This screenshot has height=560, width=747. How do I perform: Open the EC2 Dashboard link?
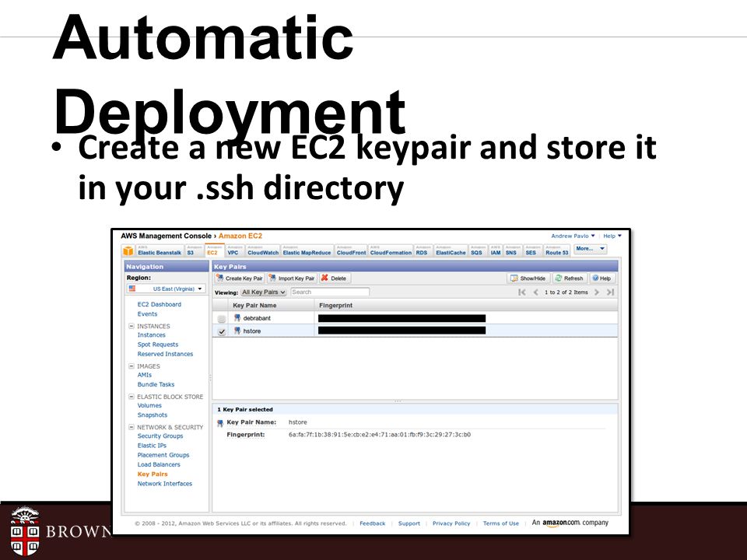[x=159, y=304]
